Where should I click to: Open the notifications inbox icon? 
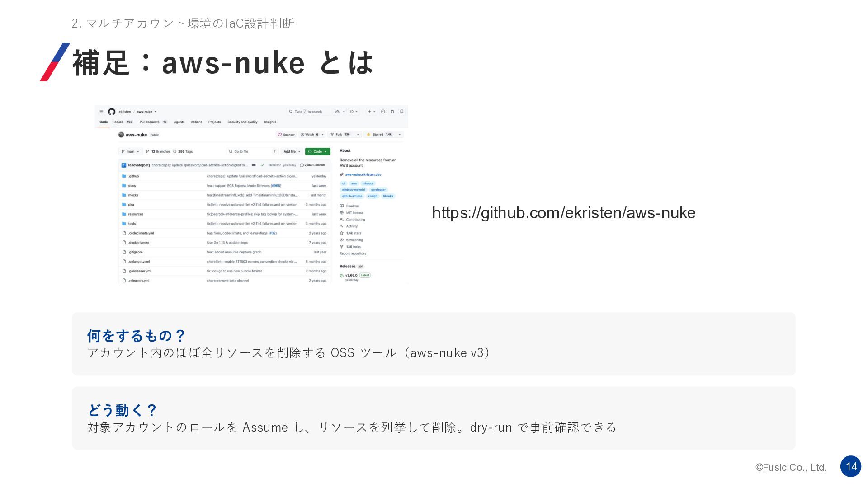pyautogui.click(x=401, y=112)
